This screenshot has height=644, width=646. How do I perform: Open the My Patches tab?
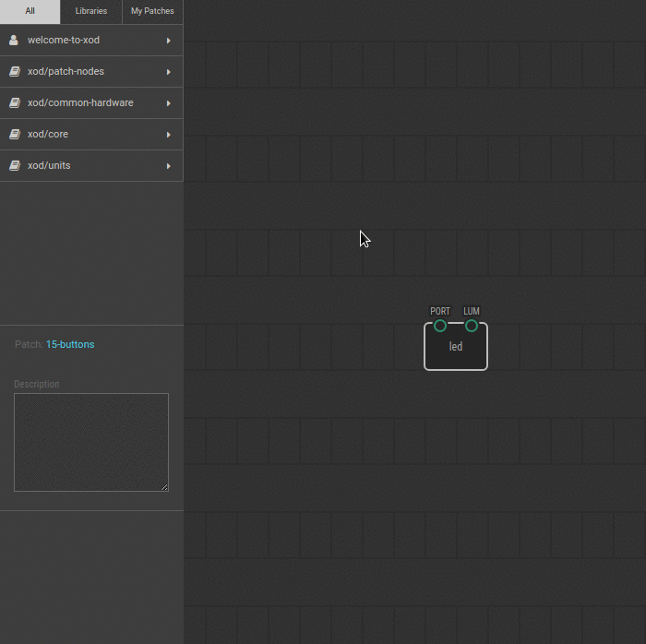tap(152, 11)
